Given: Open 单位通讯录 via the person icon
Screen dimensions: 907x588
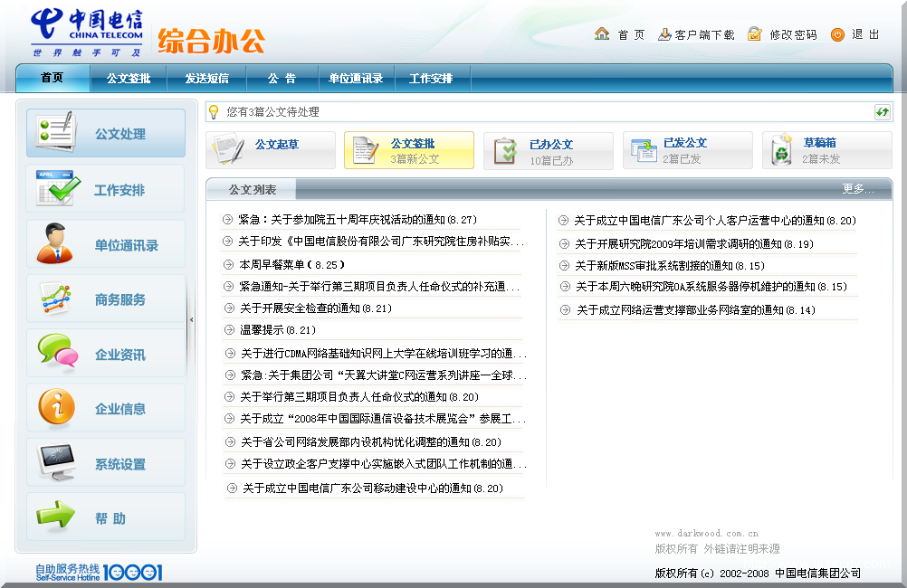Looking at the screenshot, I should 54,242.
